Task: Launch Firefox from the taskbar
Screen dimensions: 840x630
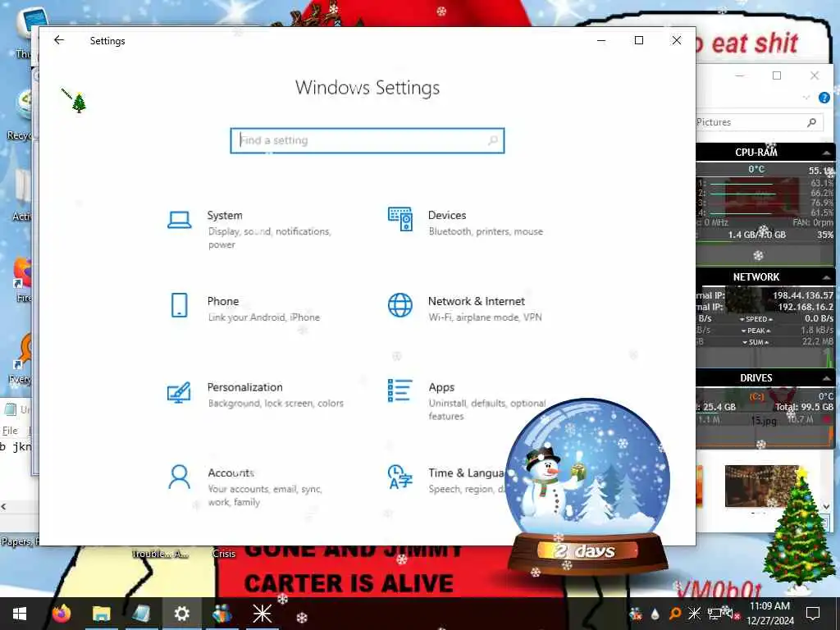Action: (x=62, y=614)
